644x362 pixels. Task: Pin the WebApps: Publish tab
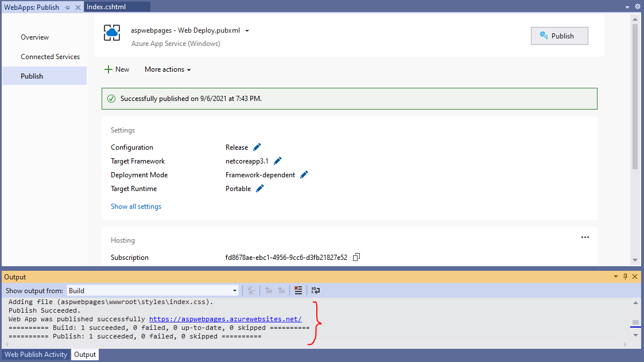[x=67, y=7]
